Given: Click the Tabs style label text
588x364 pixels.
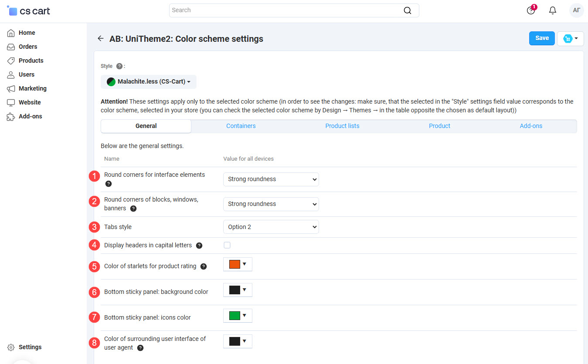Looking at the screenshot, I should pyautogui.click(x=118, y=227).
